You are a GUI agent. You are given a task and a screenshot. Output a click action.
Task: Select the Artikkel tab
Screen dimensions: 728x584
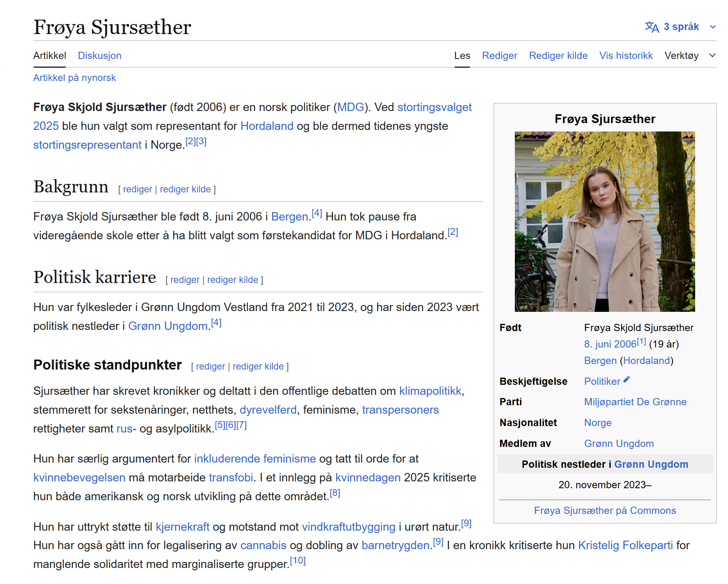coord(50,55)
